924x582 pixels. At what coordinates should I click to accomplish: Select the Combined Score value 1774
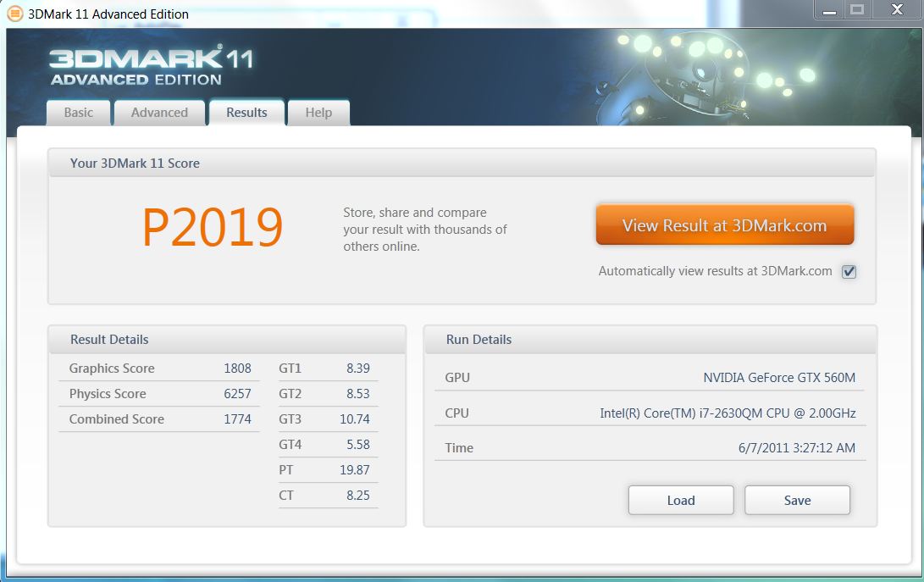(x=237, y=419)
